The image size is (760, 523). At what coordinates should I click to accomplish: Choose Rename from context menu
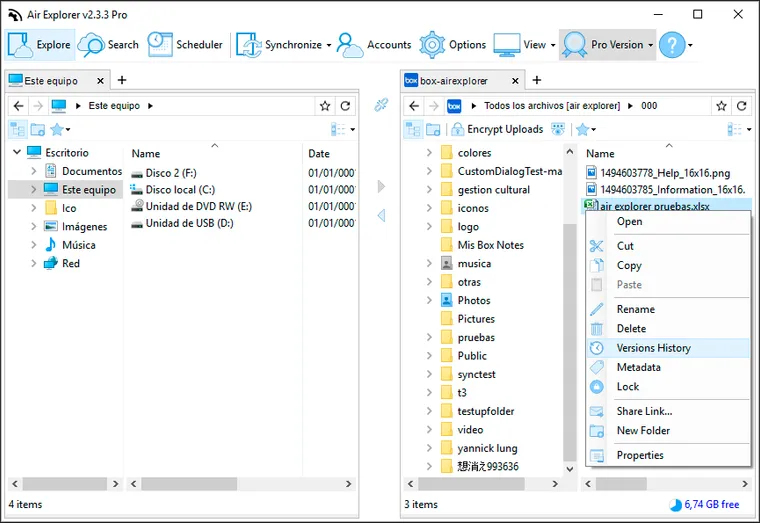[668, 309]
